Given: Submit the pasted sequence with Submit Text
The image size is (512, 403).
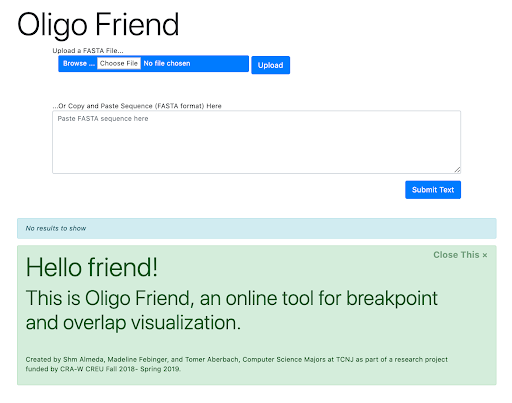Looking at the screenshot, I should click(433, 190).
